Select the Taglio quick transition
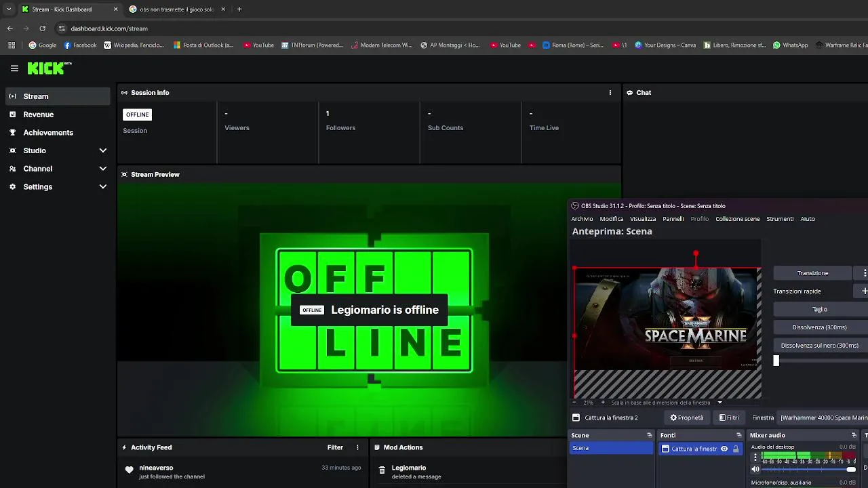 pos(819,309)
